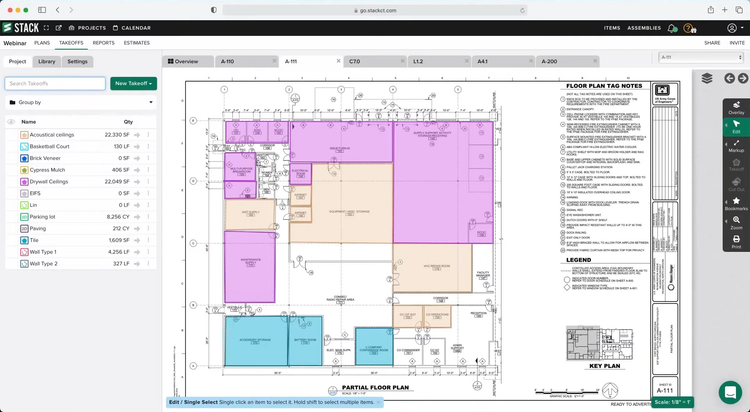Open the Estimates menu tab

[x=137, y=43]
